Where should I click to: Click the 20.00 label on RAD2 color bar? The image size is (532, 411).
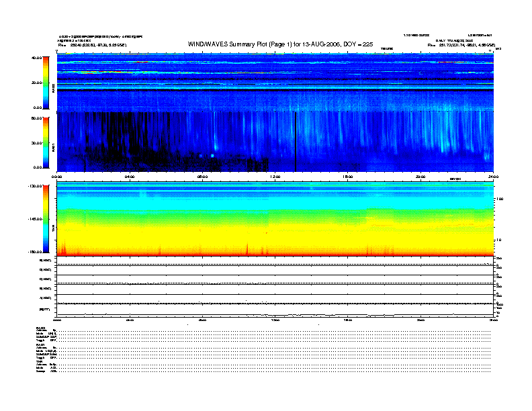(x=37, y=83)
